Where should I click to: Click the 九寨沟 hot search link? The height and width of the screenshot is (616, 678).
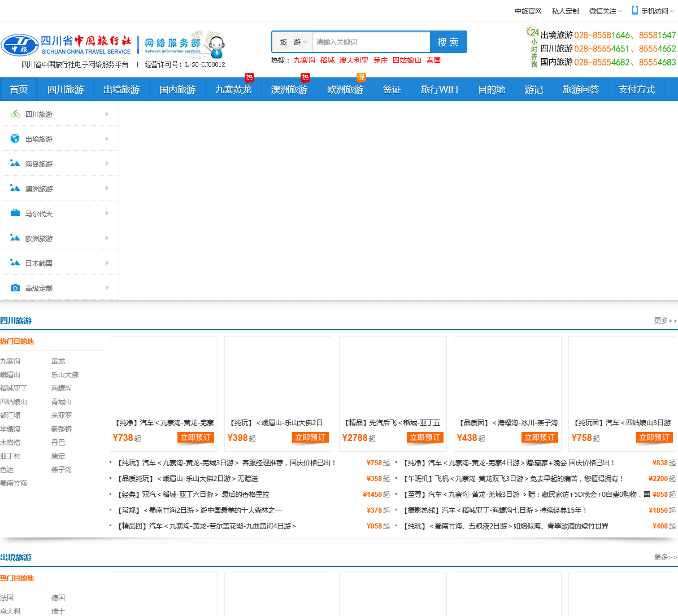click(x=304, y=60)
